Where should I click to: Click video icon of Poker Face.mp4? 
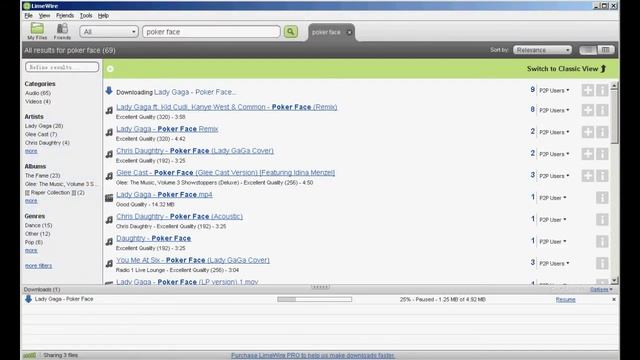[x=109, y=198]
